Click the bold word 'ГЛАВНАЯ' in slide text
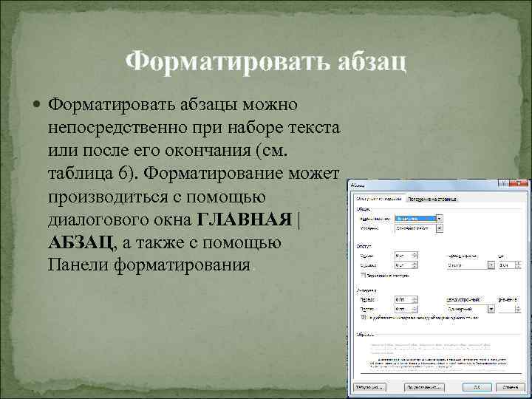 pyautogui.click(x=245, y=219)
